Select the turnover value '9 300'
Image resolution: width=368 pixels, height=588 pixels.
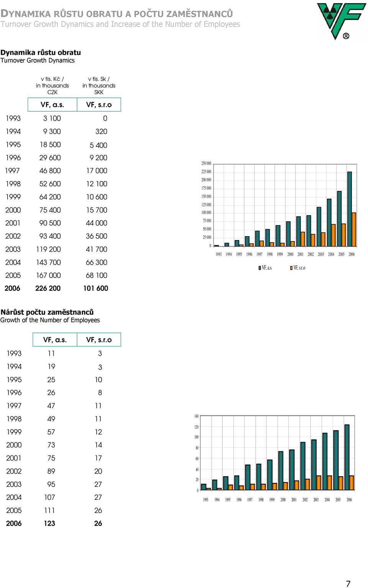(x=52, y=131)
